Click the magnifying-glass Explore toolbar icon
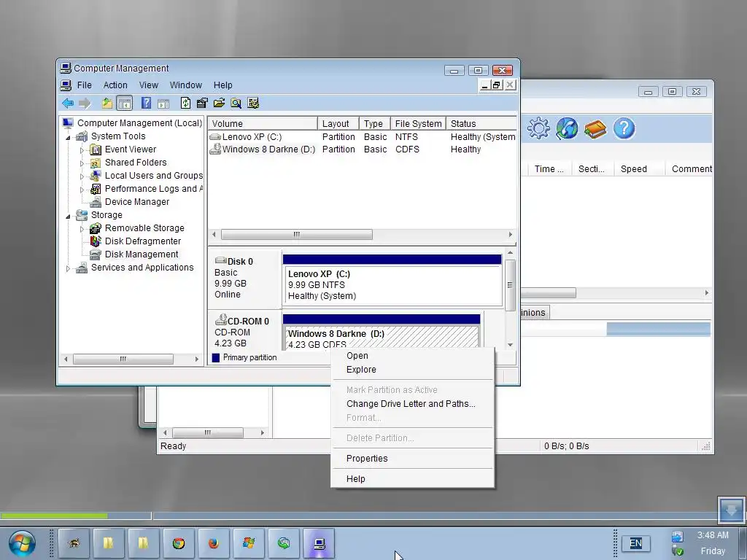 236,103
